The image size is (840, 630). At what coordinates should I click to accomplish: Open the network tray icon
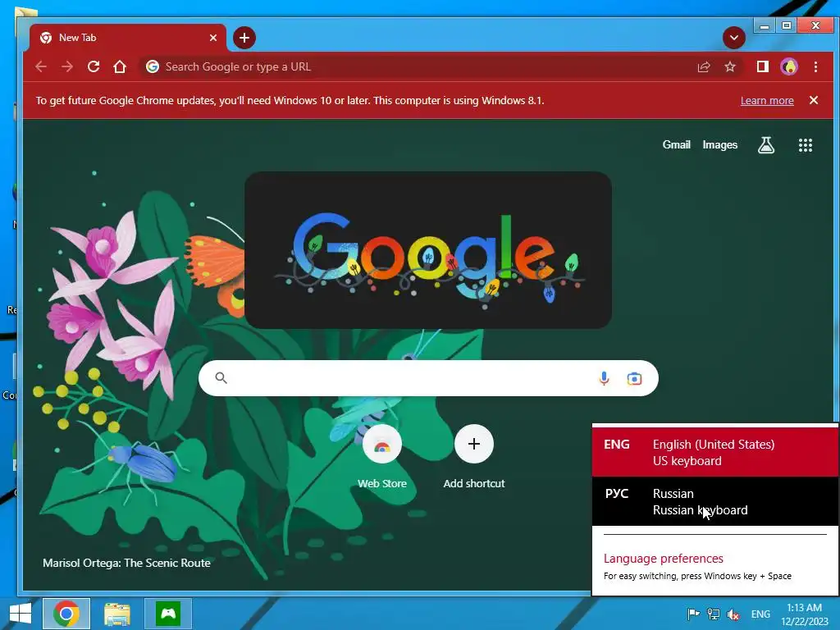point(713,614)
